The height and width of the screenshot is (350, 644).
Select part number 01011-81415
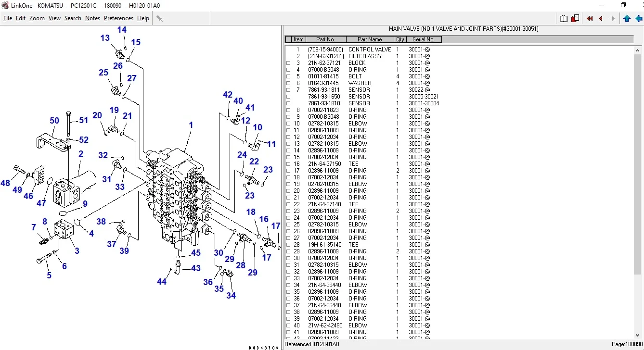[323, 76]
